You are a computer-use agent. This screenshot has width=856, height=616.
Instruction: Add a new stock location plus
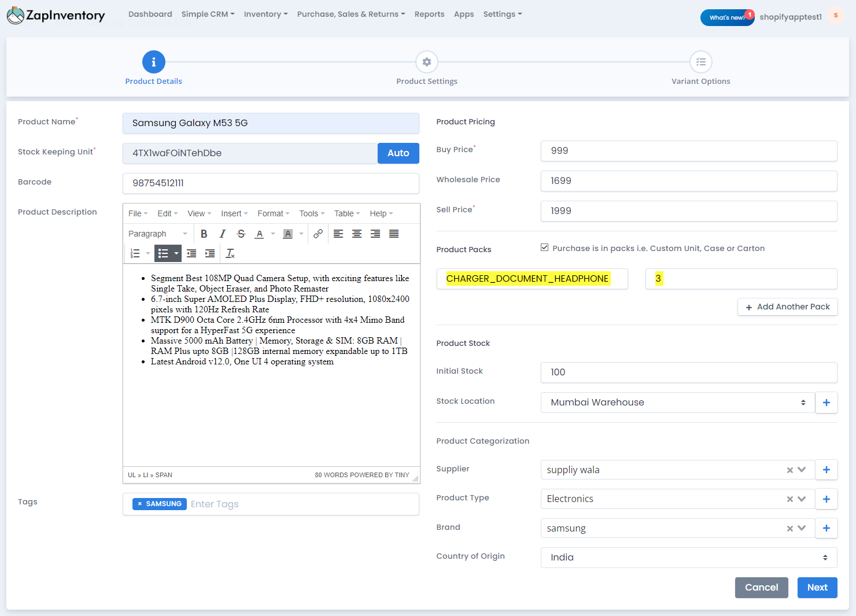click(x=827, y=403)
